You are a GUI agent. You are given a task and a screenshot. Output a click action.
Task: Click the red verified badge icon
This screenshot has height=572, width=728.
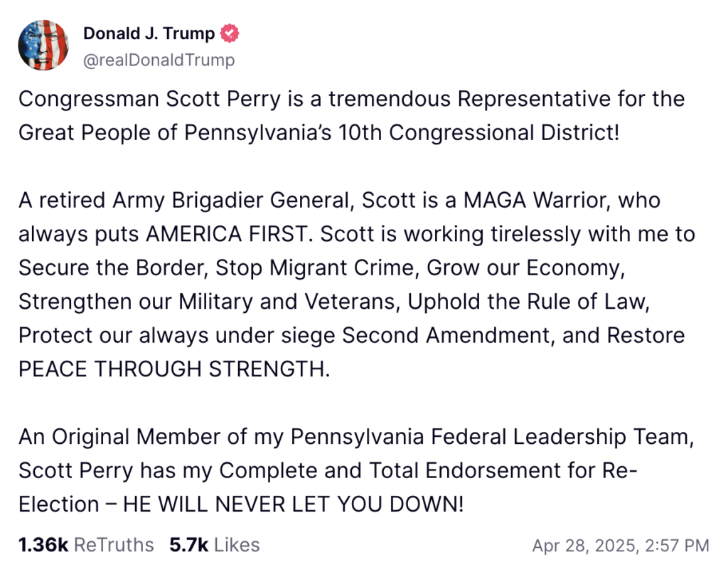[x=230, y=33]
